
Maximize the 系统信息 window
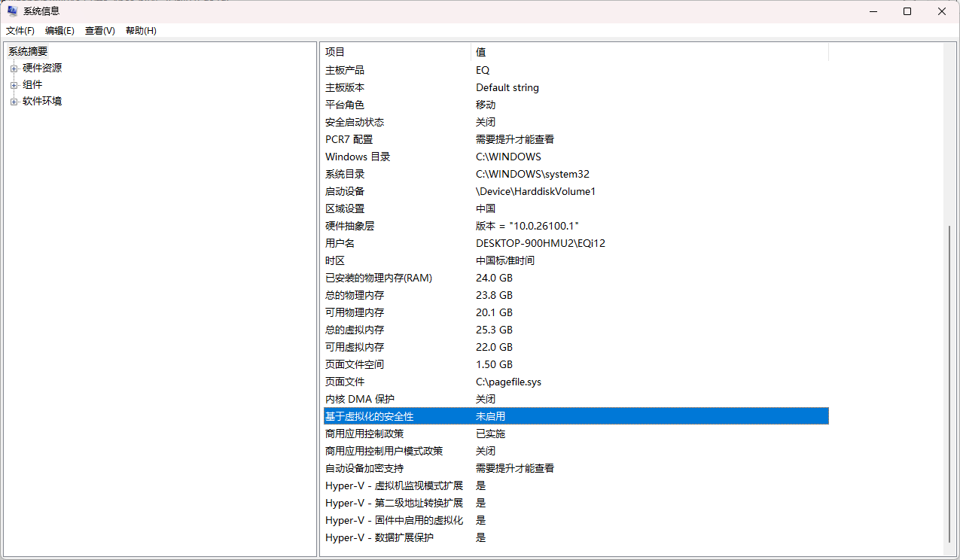[907, 11]
